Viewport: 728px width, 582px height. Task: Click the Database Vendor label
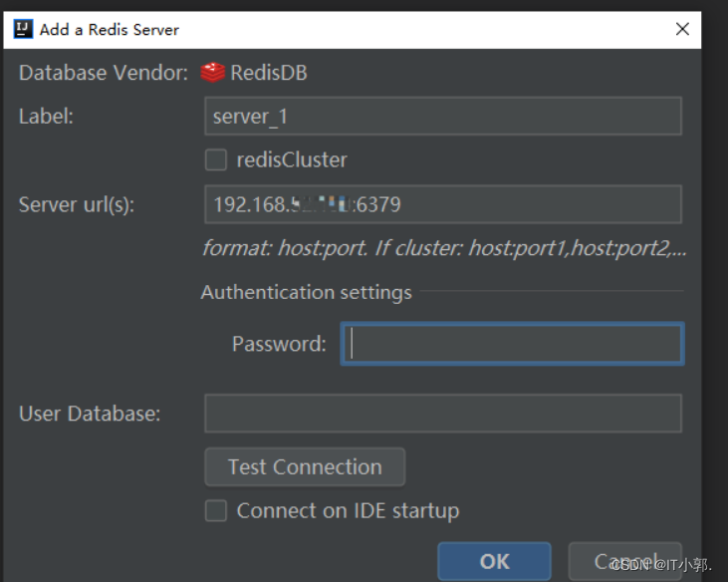pos(104,73)
